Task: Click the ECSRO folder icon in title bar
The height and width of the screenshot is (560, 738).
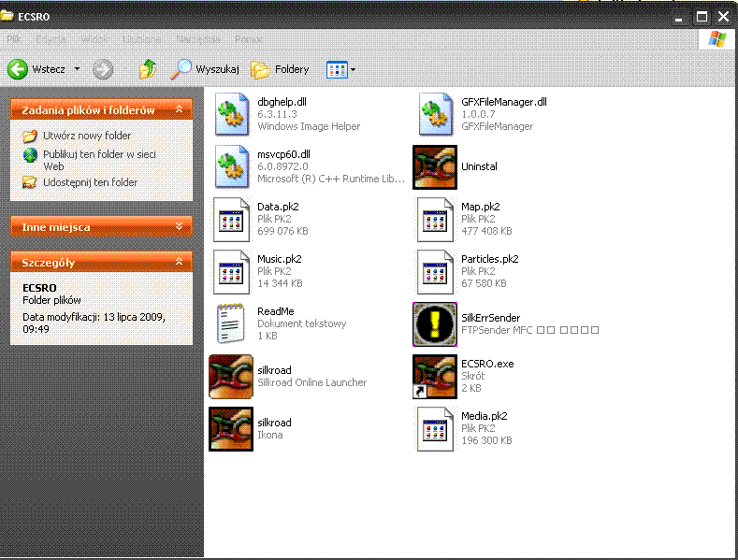Action: [x=7, y=16]
